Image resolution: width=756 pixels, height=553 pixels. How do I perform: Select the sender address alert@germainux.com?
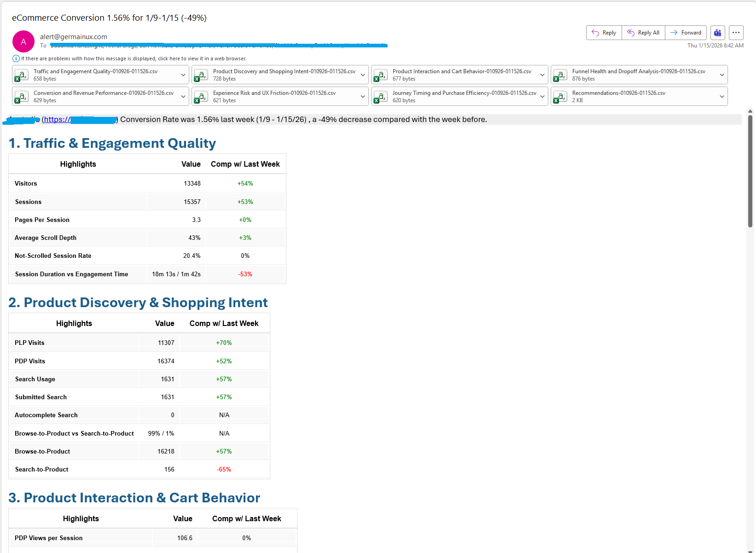(74, 37)
